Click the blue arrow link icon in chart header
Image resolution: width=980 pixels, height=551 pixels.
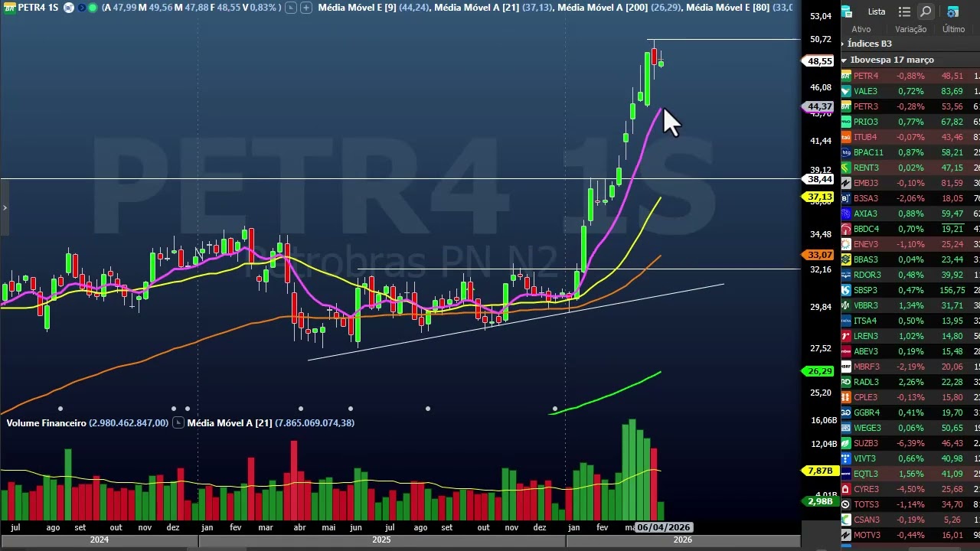81,8
